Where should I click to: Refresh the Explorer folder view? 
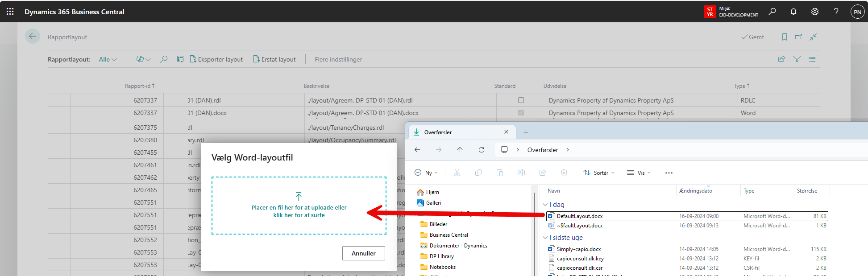481,150
